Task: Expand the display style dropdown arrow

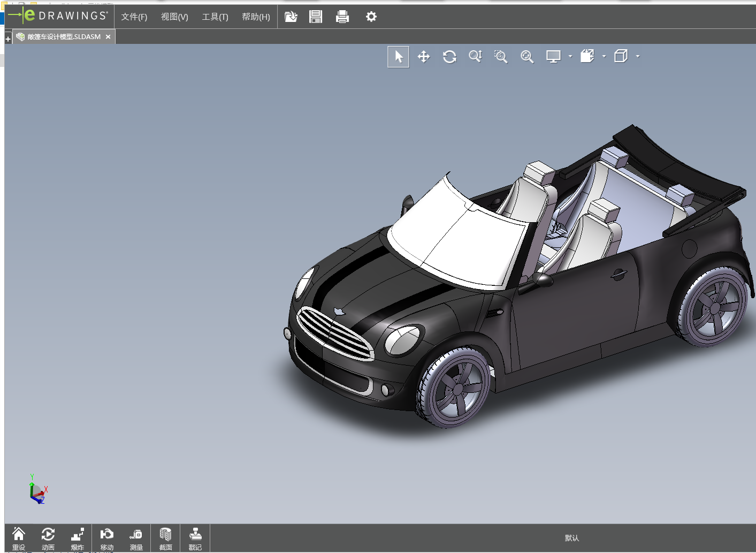Action: pyautogui.click(x=570, y=56)
